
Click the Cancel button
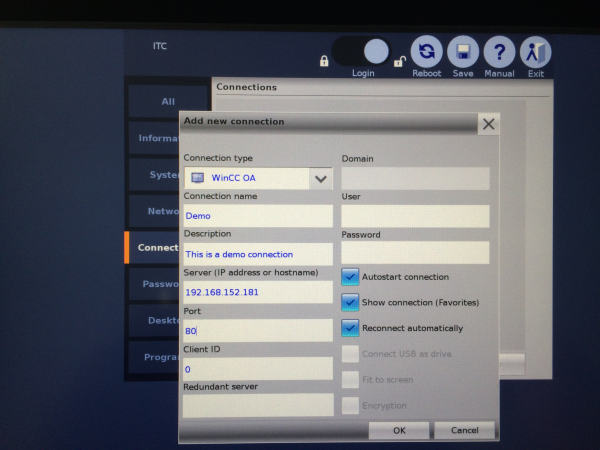click(x=465, y=430)
